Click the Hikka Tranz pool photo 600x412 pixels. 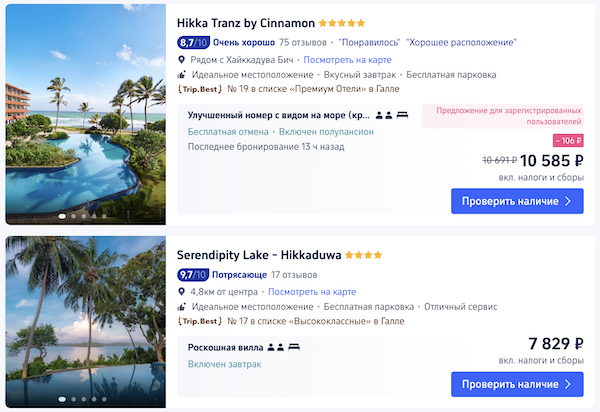(86, 114)
